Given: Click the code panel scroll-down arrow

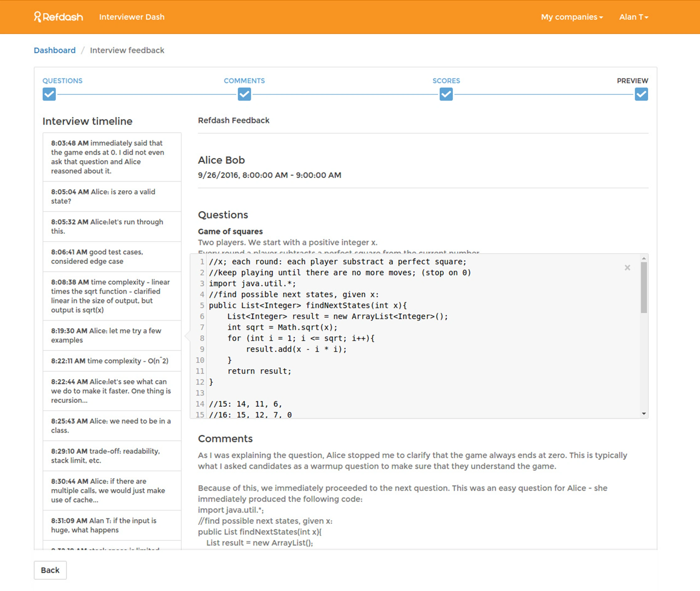Looking at the screenshot, I should (644, 414).
